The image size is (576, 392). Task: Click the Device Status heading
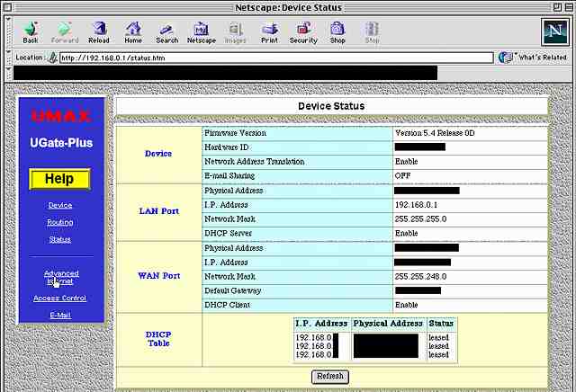coord(331,106)
